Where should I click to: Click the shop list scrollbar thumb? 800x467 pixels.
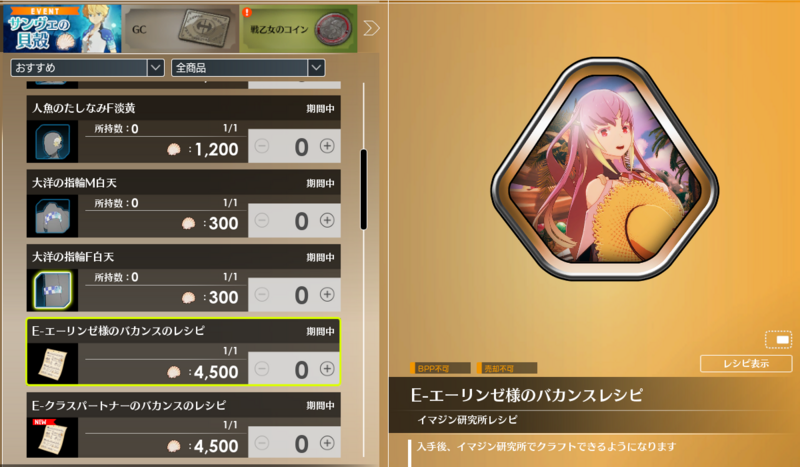click(x=364, y=189)
